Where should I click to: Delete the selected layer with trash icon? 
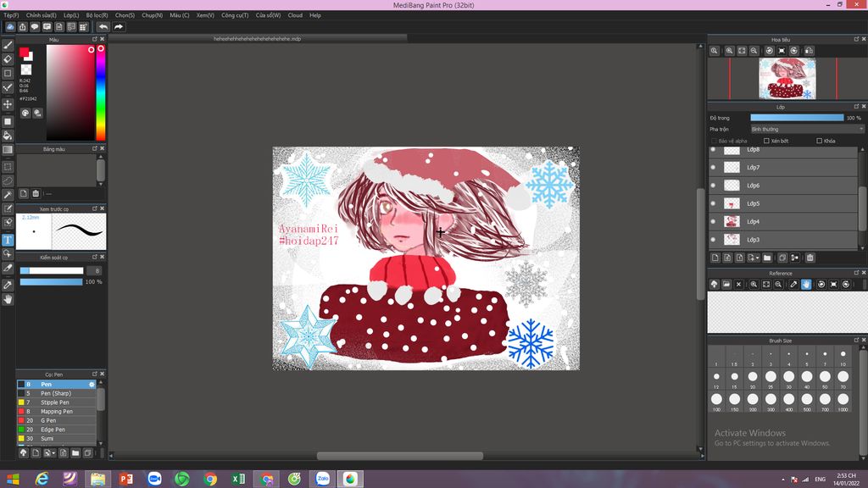pyautogui.click(x=810, y=258)
